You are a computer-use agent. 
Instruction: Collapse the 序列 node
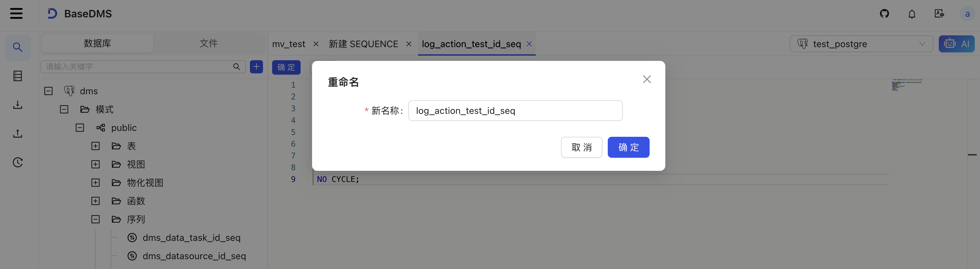(96, 219)
